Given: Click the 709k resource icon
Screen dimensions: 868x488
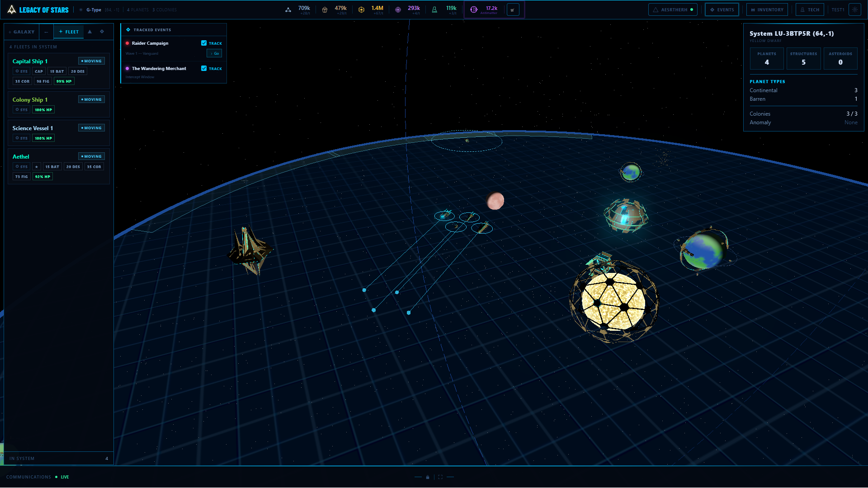Looking at the screenshot, I should pyautogui.click(x=288, y=9).
